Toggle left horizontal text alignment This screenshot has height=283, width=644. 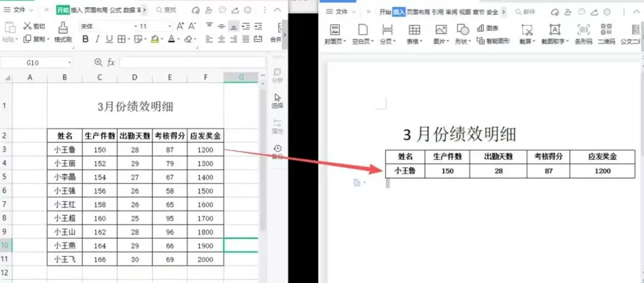click(x=209, y=39)
